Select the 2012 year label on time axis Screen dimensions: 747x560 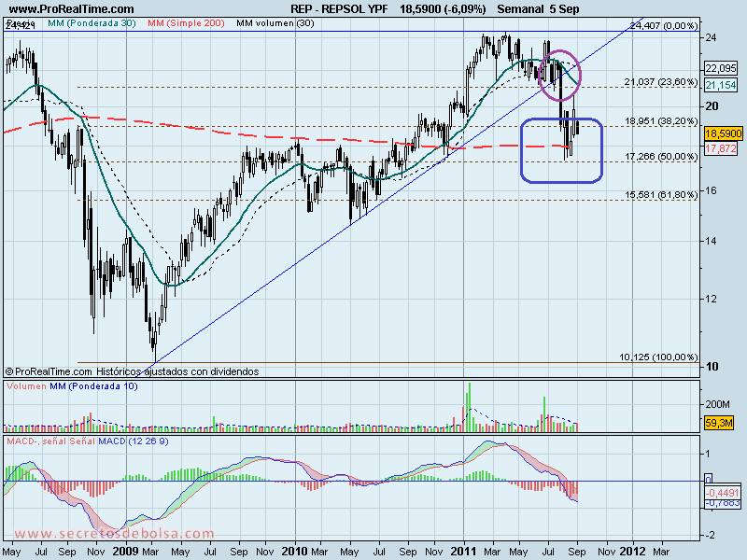632,552
